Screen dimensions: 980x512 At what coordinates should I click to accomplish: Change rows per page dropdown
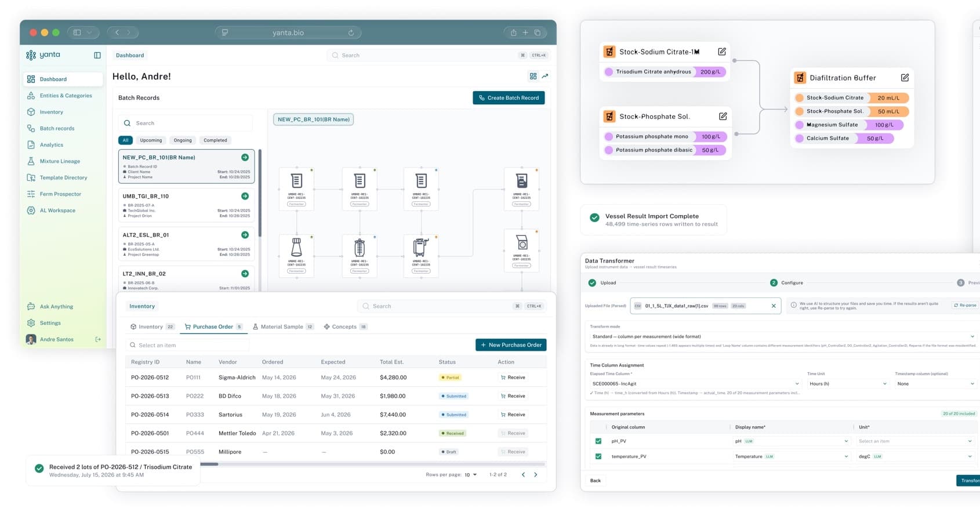(470, 474)
